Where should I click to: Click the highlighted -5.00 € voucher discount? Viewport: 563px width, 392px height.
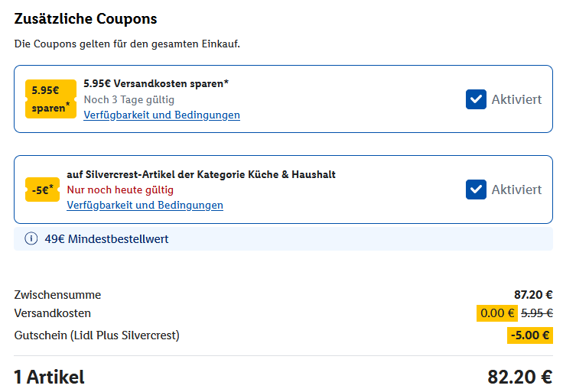530,335
